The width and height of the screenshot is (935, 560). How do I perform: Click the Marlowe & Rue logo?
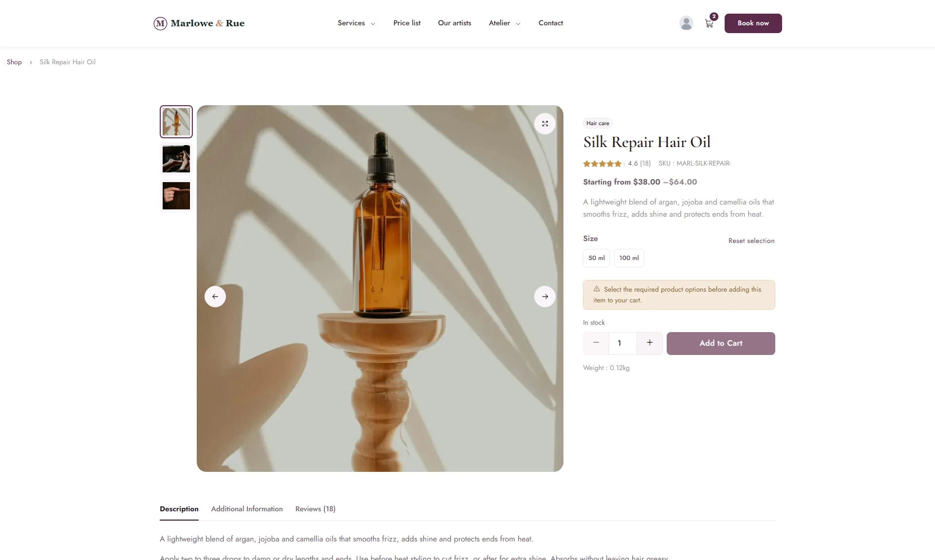199,23
